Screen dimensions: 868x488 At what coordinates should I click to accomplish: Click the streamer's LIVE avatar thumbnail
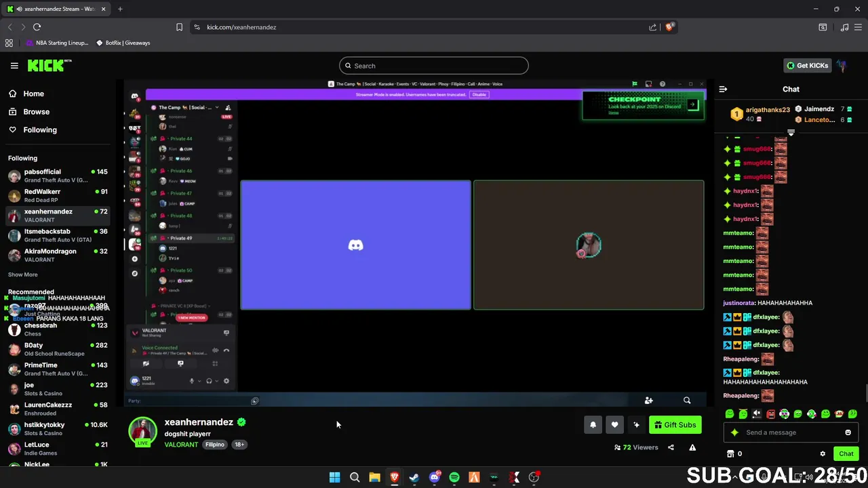point(142,432)
